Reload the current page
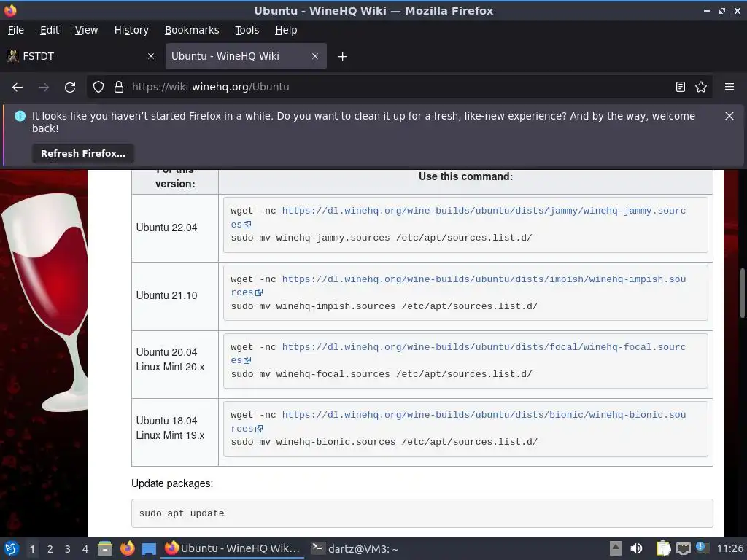747x560 pixels. pyautogui.click(x=70, y=87)
